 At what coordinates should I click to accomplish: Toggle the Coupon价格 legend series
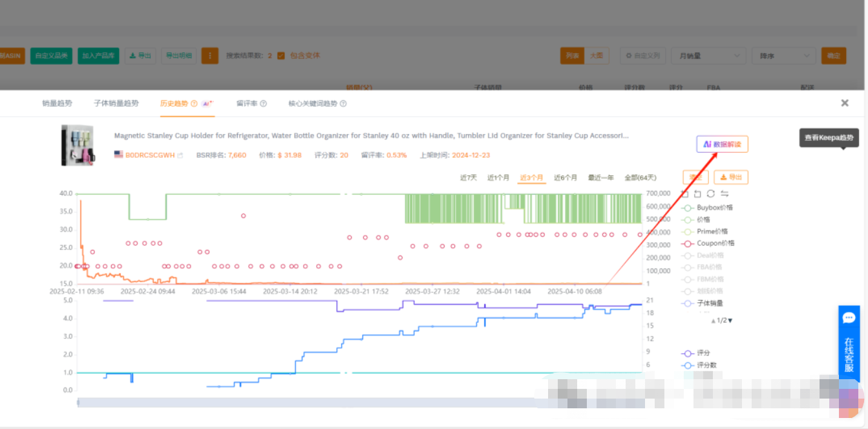tap(708, 243)
